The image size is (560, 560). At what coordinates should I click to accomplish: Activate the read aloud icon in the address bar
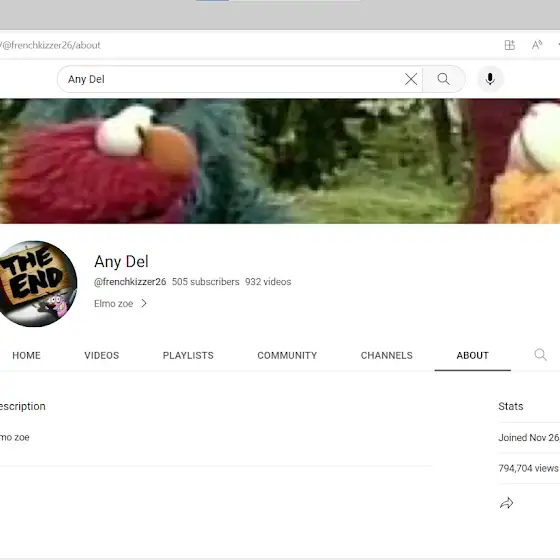[537, 45]
